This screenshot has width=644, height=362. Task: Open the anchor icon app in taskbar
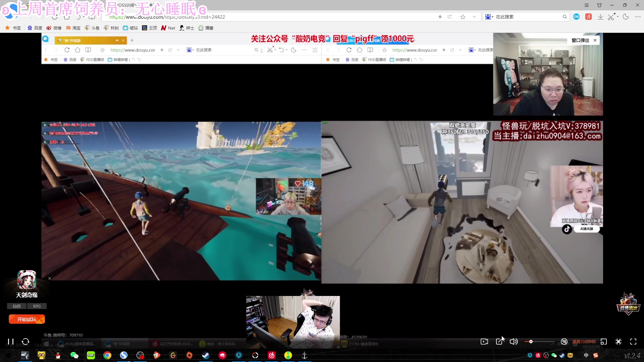coord(305,355)
